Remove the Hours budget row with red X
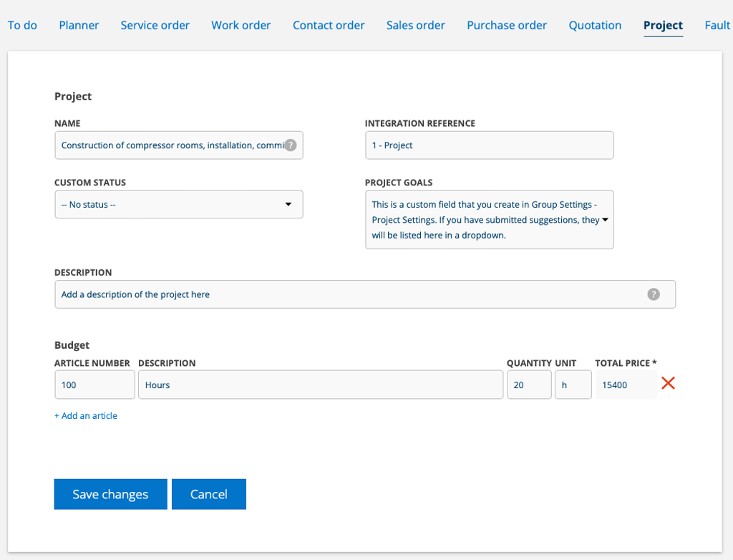Viewport: 733px width, 560px height. [668, 384]
